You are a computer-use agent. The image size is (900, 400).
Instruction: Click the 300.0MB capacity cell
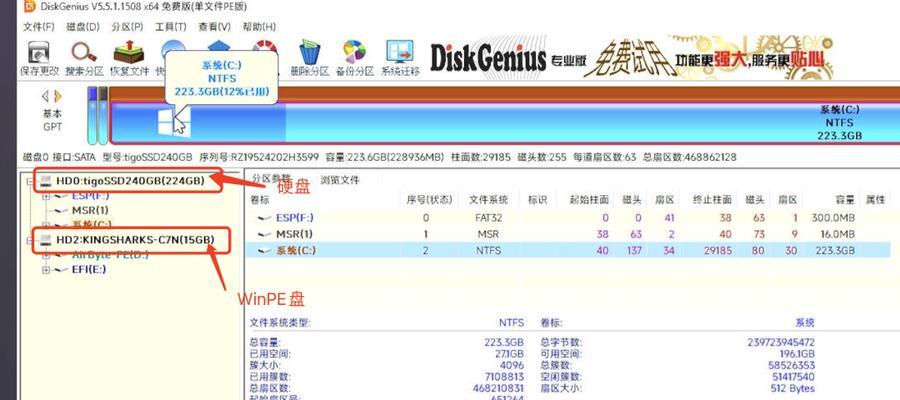(x=833, y=218)
